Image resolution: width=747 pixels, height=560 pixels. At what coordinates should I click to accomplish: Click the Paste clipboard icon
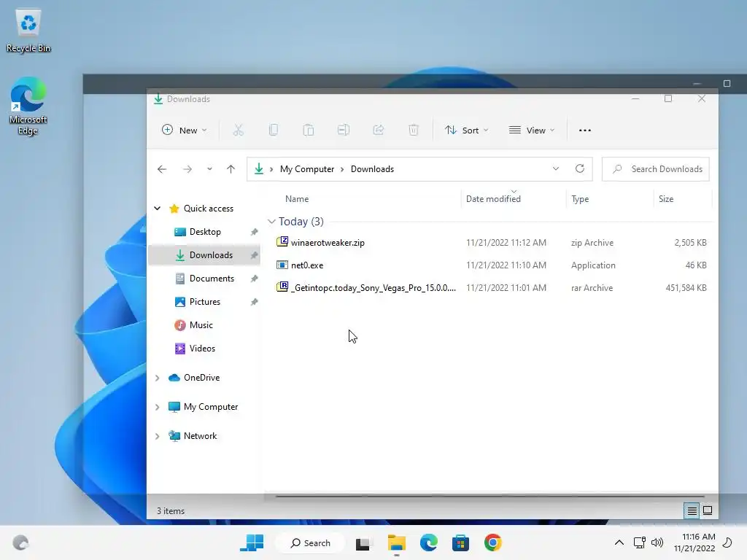pos(309,130)
